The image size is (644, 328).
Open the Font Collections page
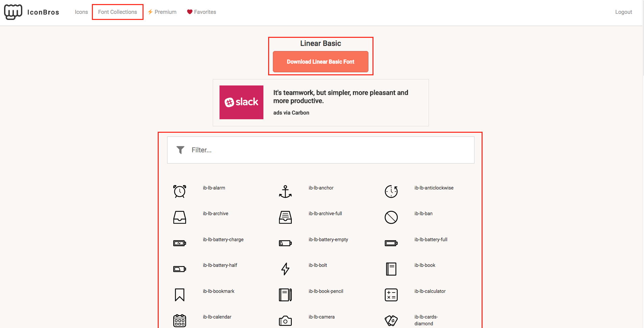tap(118, 12)
